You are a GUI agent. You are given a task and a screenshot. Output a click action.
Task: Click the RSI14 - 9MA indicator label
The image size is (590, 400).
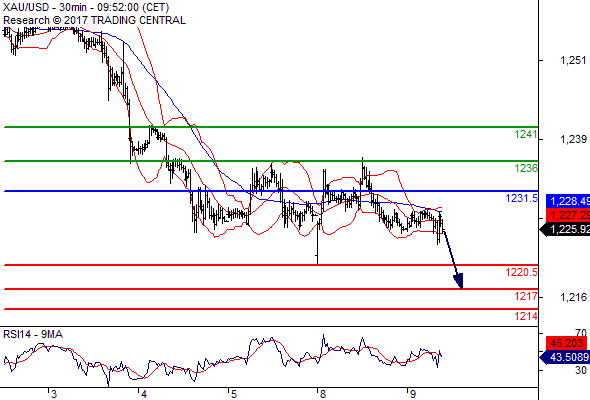click(33, 334)
